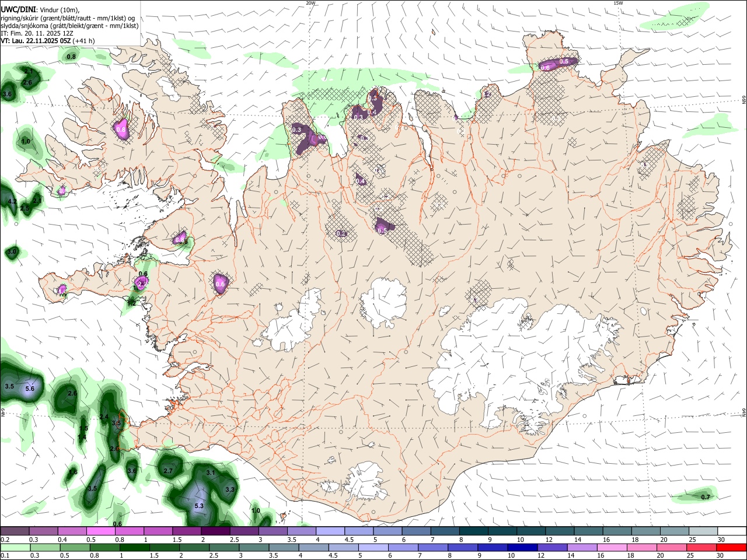Screen dimensions: 747x560
Task: Click the '20W' longitude label
Action: pyautogui.click(x=310, y=3)
